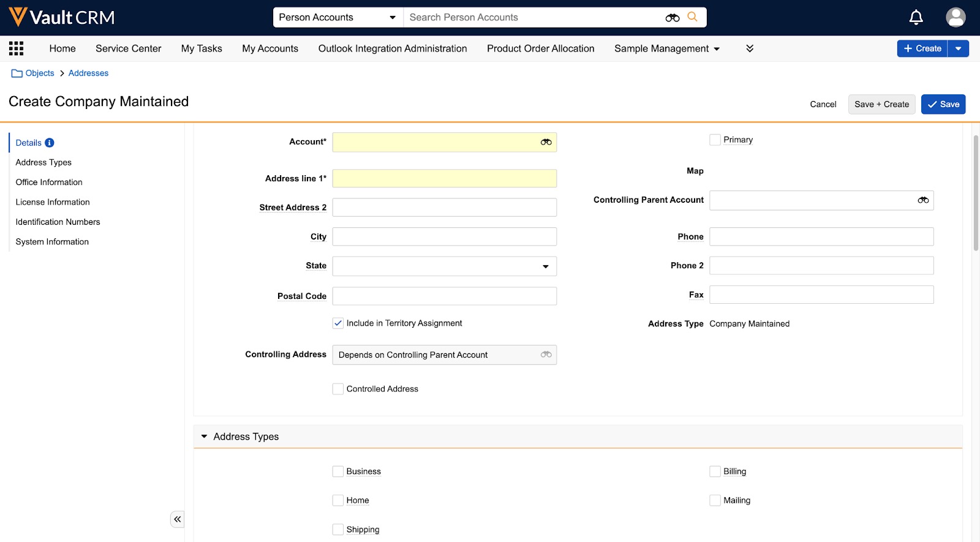This screenshot has width=980, height=542.
Task: Click the Save + Create button
Action: [x=881, y=104]
